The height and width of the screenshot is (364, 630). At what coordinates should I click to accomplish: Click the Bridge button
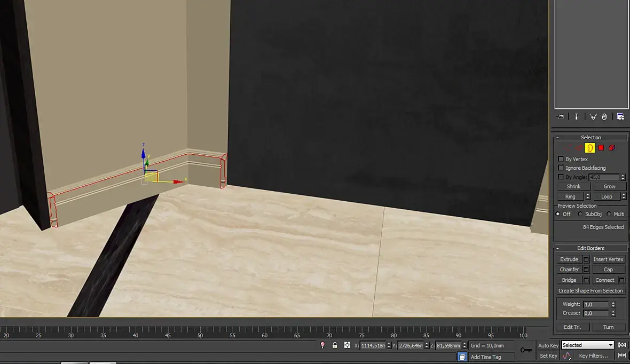coord(569,280)
